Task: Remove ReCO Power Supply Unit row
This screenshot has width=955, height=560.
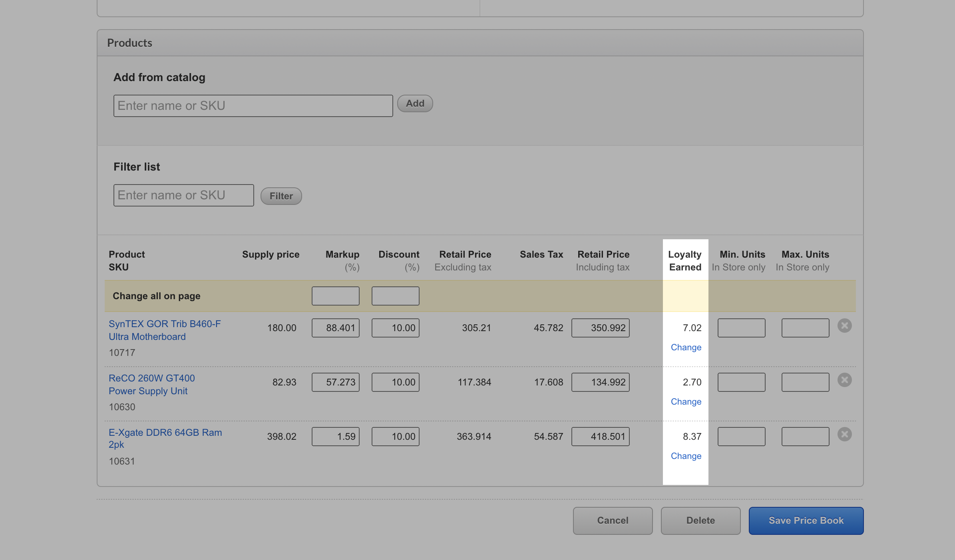Action: click(844, 380)
